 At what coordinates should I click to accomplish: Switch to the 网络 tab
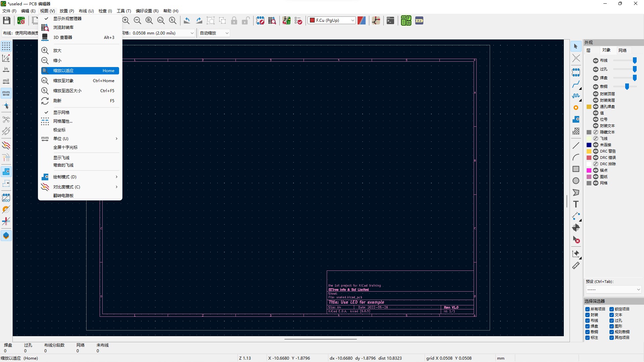(x=623, y=50)
